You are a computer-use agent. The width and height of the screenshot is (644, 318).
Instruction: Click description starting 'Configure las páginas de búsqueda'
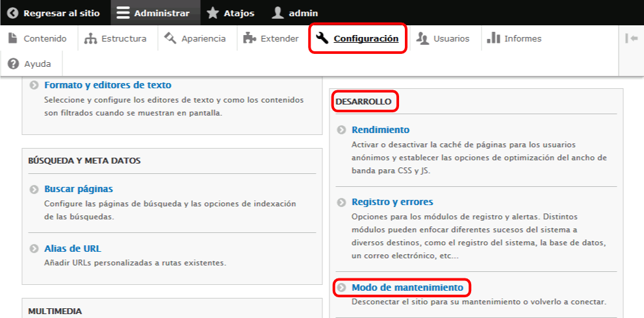170,210
